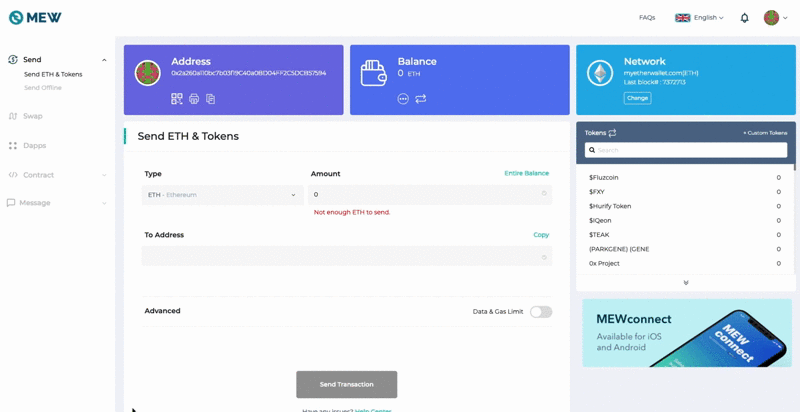The image size is (800, 412).
Task: Open the Dapps section
Action: tap(34, 145)
